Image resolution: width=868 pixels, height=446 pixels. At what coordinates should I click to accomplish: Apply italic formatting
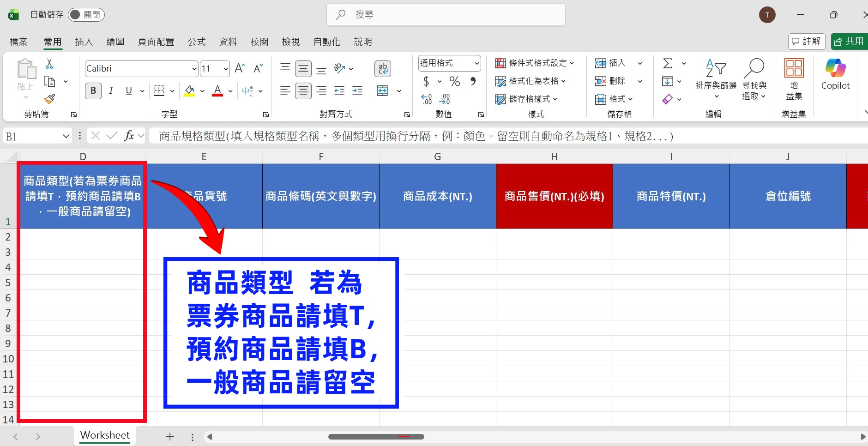click(x=111, y=90)
